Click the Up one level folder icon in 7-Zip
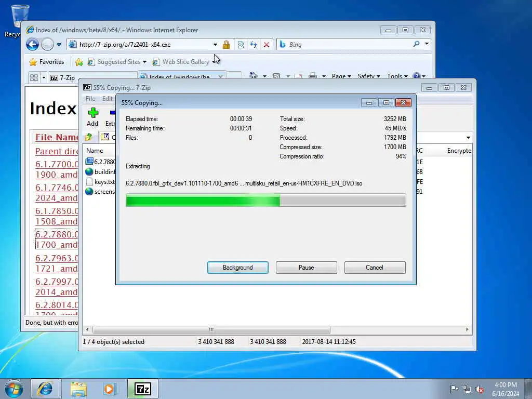Screen dimensions: 532x399 (89, 137)
